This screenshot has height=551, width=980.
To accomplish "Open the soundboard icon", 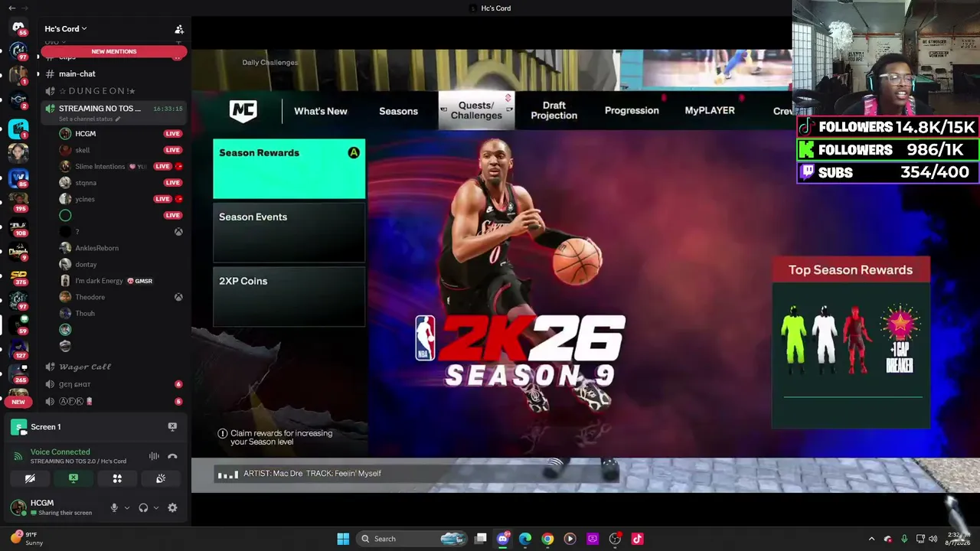I will pyautogui.click(x=161, y=478).
